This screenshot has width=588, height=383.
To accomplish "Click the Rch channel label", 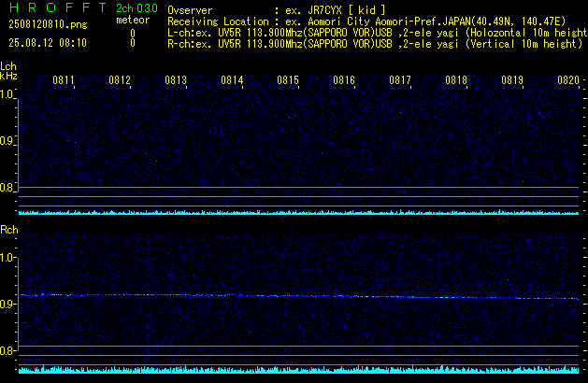I will coord(9,230).
